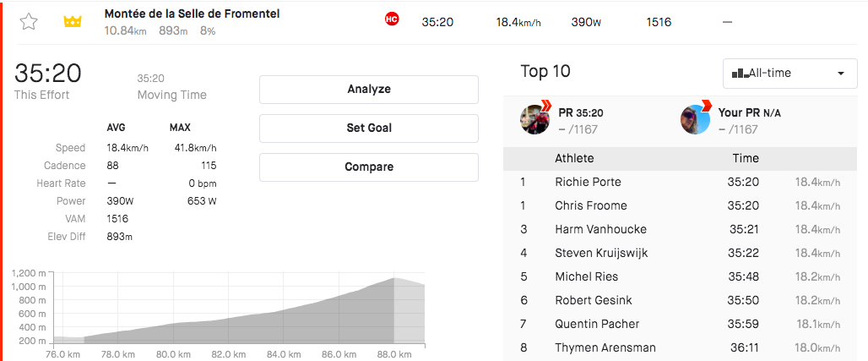Click the Your PR profile avatar
The image size is (868, 361).
click(x=695, y=118)
